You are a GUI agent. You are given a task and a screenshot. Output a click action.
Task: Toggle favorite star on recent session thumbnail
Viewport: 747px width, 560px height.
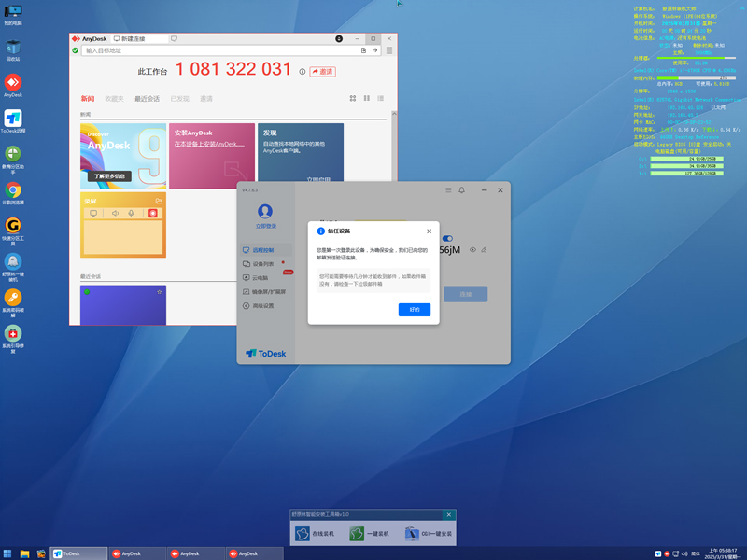(160, 292)
